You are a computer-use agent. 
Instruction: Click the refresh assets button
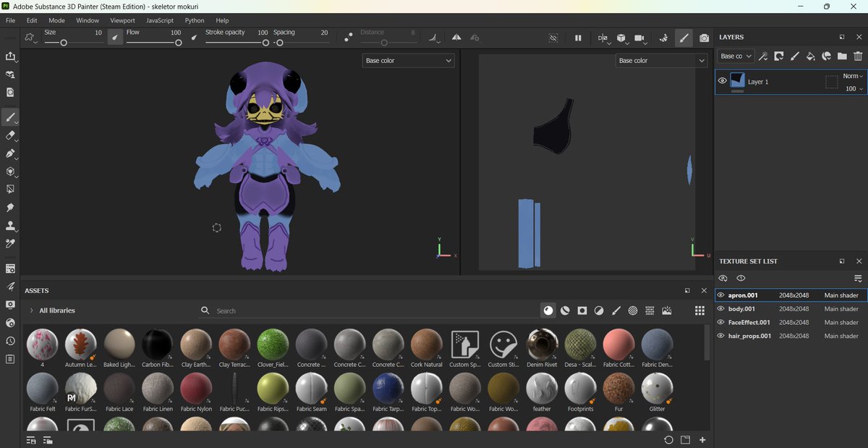668,439
